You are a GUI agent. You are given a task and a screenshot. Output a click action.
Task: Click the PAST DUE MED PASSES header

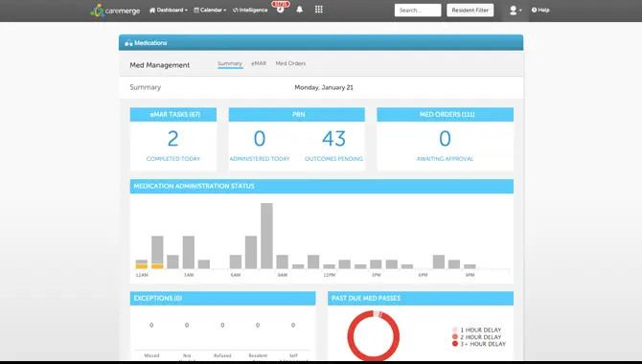(421, 299)
